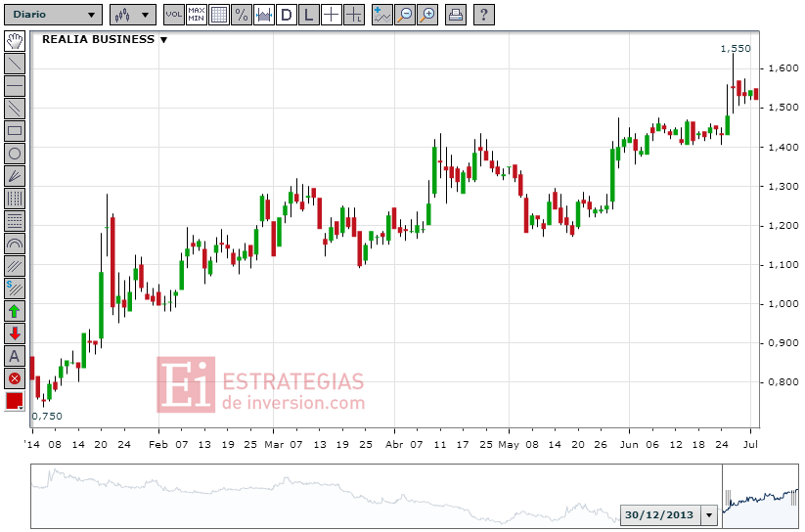Click the red delete drawings button
Viewport: 805px width, 532px height.
[x=15, y=379]
